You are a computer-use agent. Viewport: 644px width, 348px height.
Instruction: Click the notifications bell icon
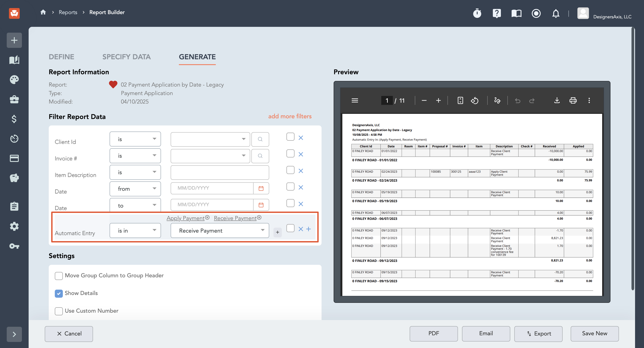point(555,13)
